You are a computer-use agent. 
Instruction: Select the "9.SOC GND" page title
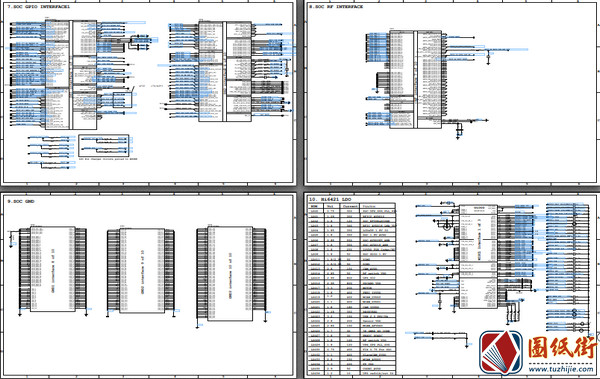21,201
